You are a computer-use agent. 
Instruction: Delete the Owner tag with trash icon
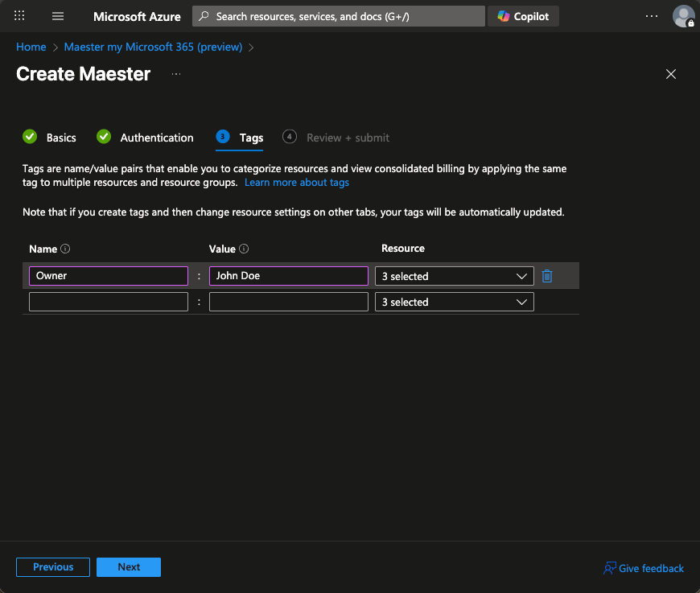[547, 276]
